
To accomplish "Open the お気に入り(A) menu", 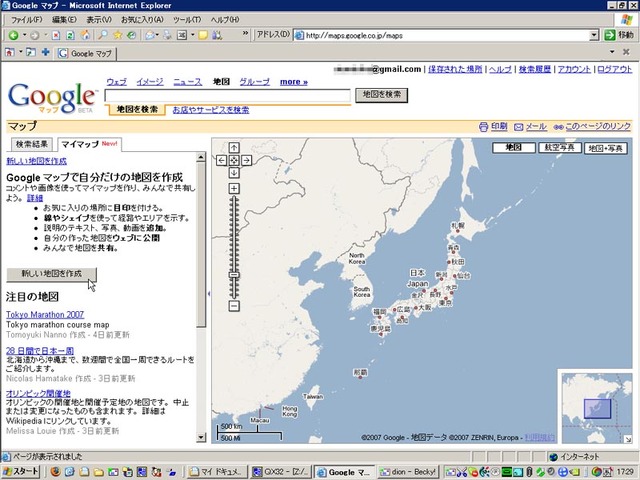I will point(142,20).
